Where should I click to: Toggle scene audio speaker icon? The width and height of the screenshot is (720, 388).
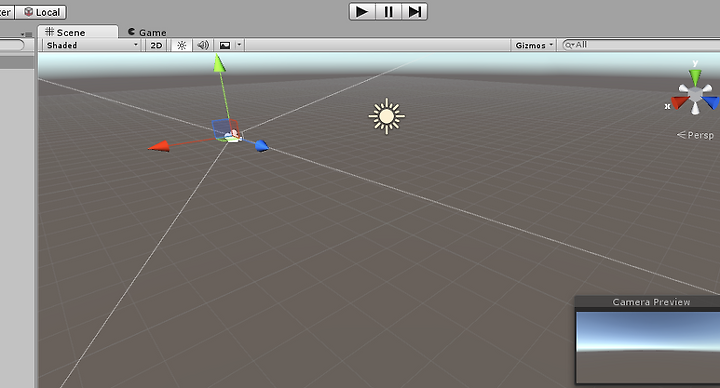[203, 45]
